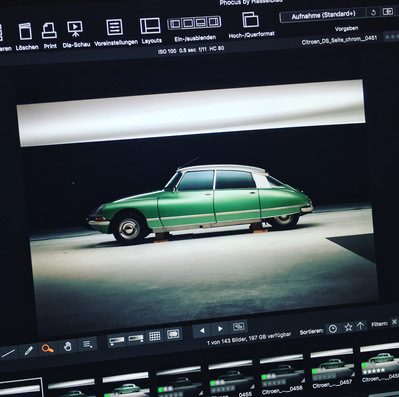Reset the preset with circular arrow icon
Screen dimensions: 399x397
coord(373,12)
